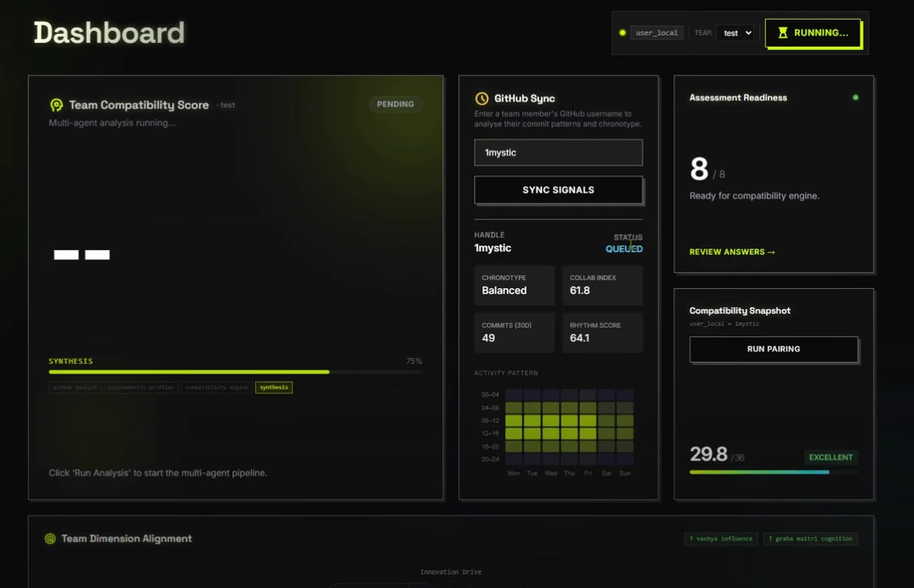Click the activity heatmap cell Sunday 12-16
Viewport: 914px width, 588px height.
(625, 433)
